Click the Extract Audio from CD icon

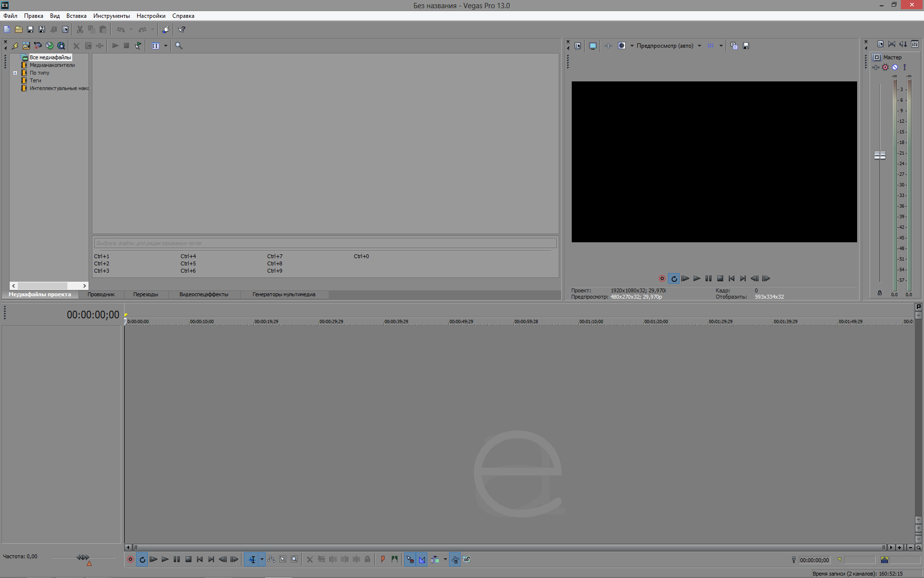50,46
